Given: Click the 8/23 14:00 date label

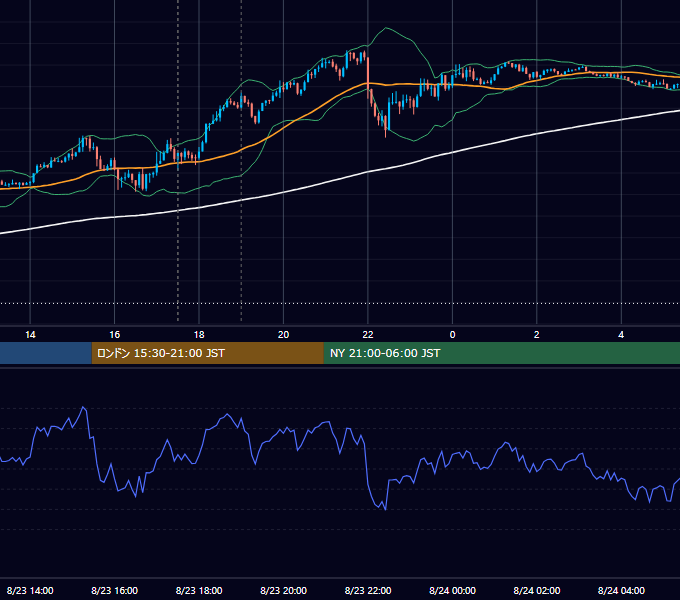Looking at the screenshot, I should click(30, 590).
